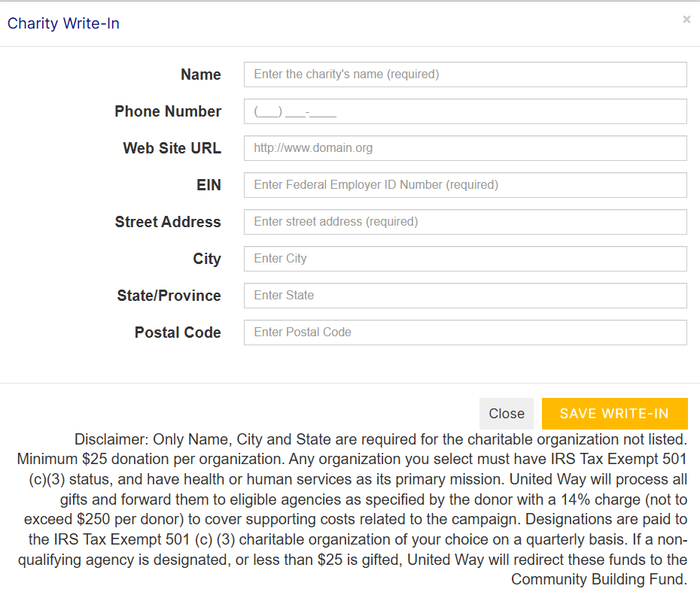This screenshot has width=700, height=601.
Task: Click the EIN Federal Employer ID field
Action: coord(465,185)
